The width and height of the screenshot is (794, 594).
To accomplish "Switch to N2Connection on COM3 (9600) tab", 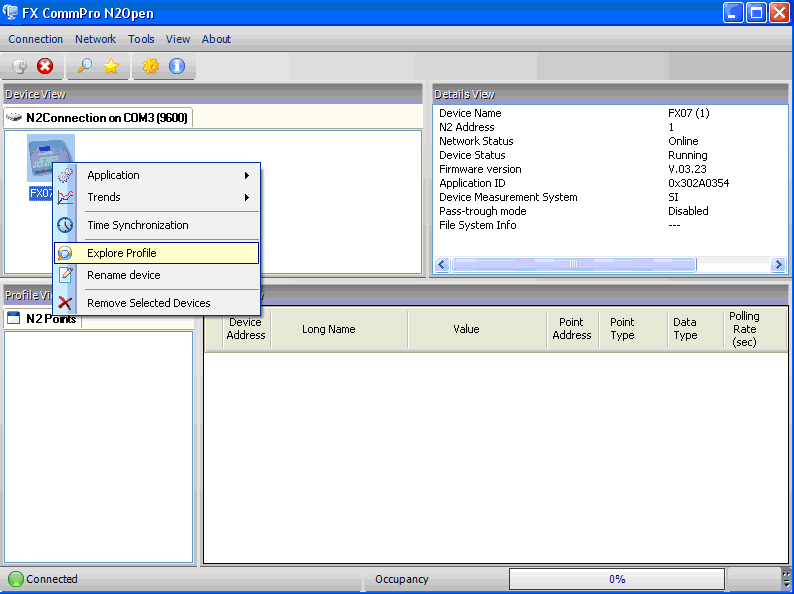I will tap(98, 117).
